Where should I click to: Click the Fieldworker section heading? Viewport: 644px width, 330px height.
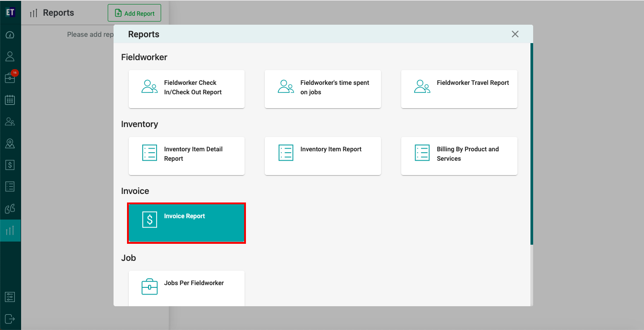coord(144,57)
